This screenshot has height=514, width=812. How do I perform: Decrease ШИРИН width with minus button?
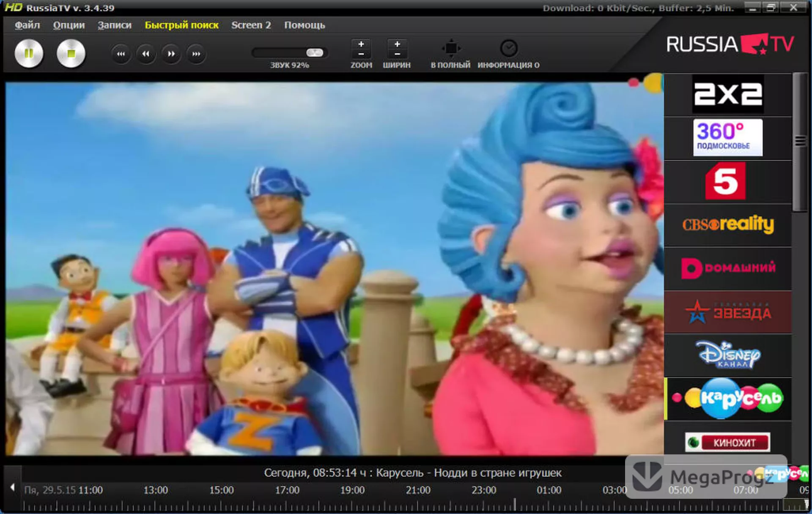397,54
